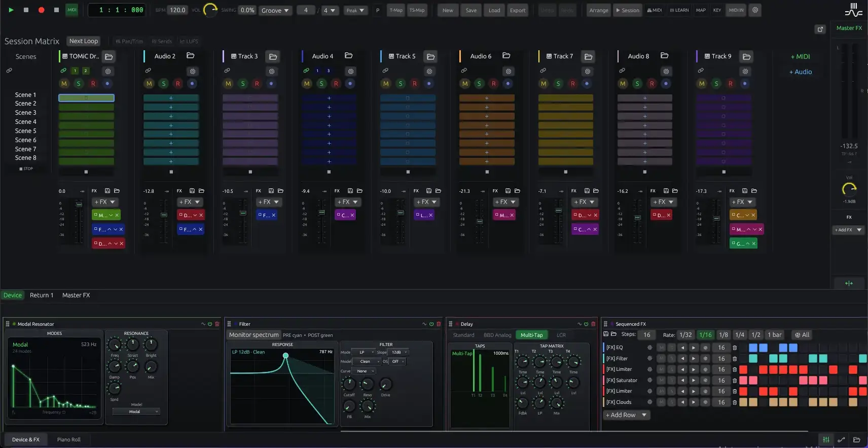Open time signature denominator dropdown
This screenshot has height=448, width=868.
click(329, 10)
